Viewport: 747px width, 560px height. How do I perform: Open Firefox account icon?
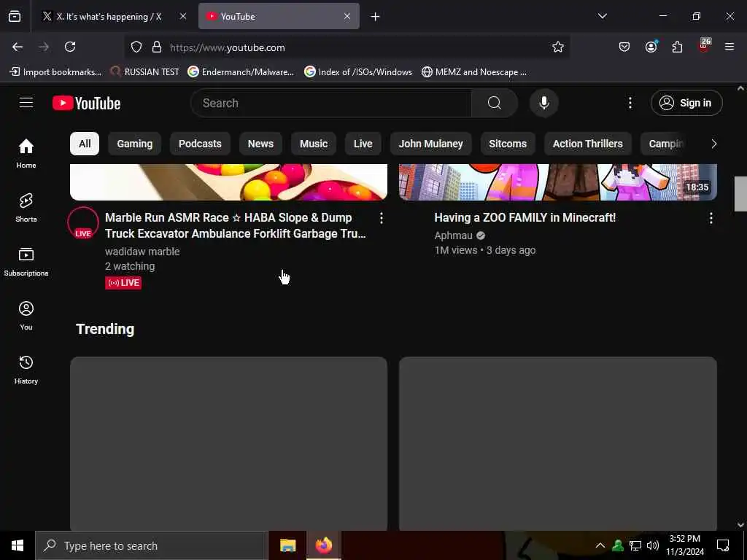[x=651, y=47]
